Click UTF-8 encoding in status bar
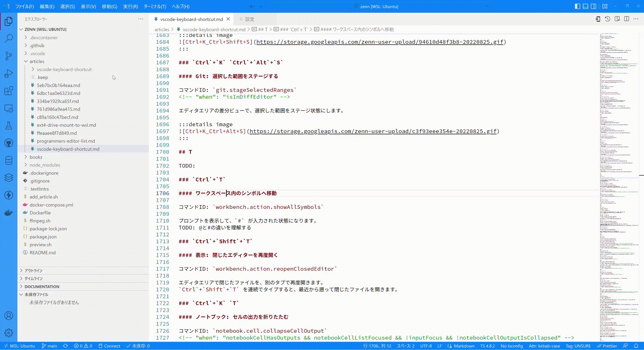 click(426, 346)
